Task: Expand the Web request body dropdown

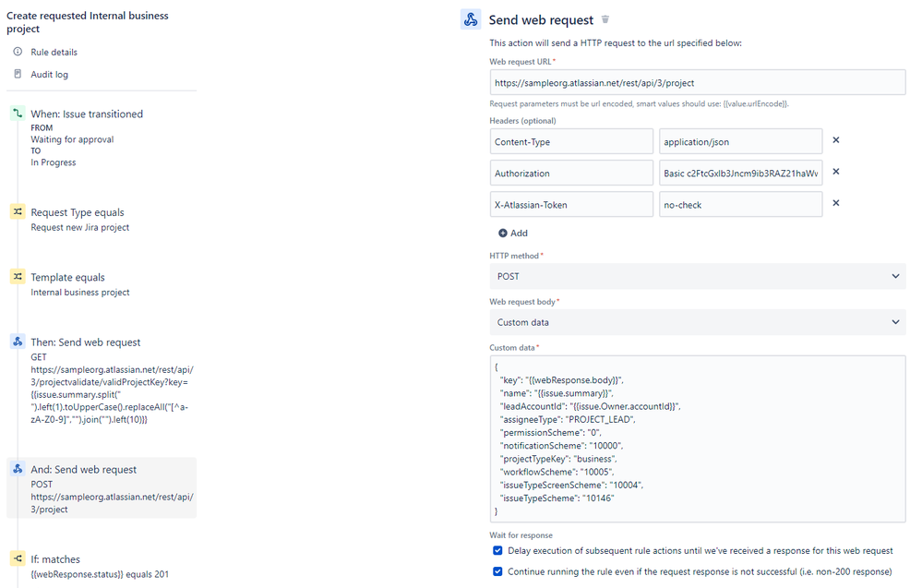Action: pos(697,322)
